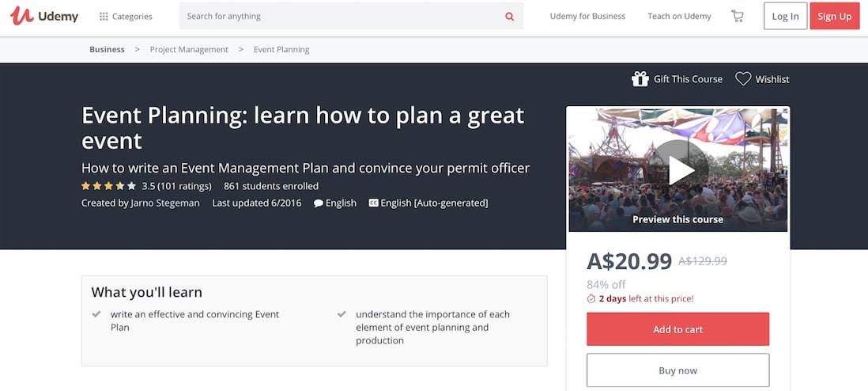This screenshot has height=391, width=868.
Task: Go to Business breadcrumb
Action: (107, 49)
